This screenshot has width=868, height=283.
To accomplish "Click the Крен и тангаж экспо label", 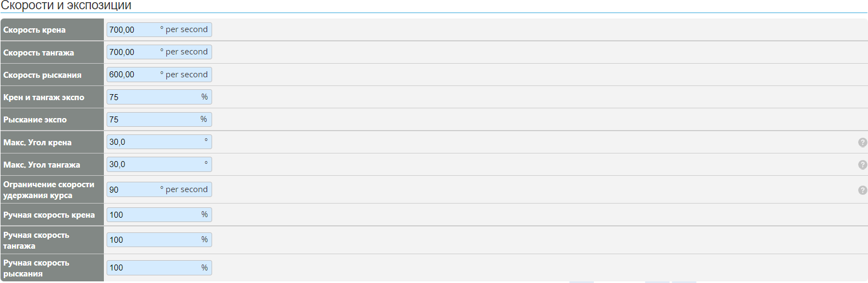I will click(x=44, y=97).
